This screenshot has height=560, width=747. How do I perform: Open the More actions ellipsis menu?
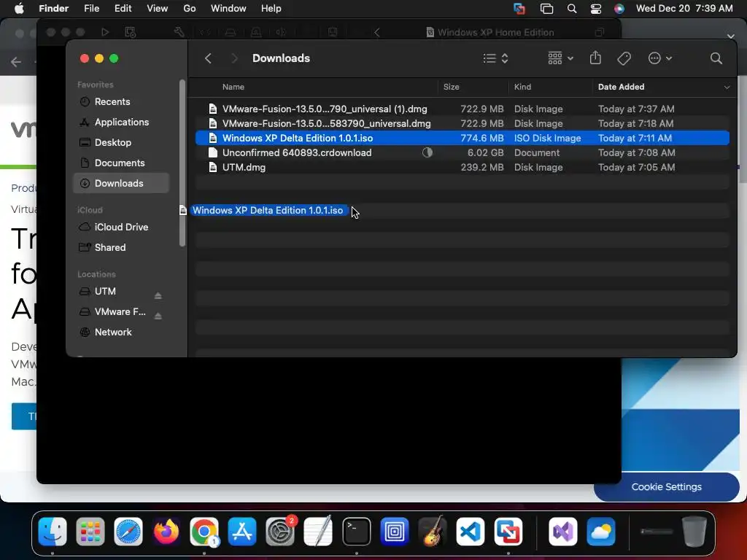(659, 58)
